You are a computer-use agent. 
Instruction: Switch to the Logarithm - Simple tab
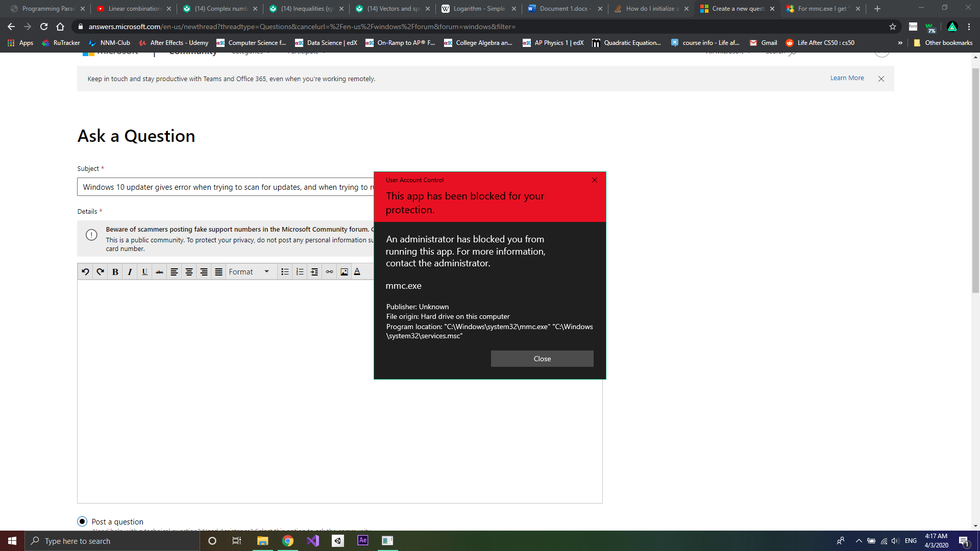click(x=478, y=9)
